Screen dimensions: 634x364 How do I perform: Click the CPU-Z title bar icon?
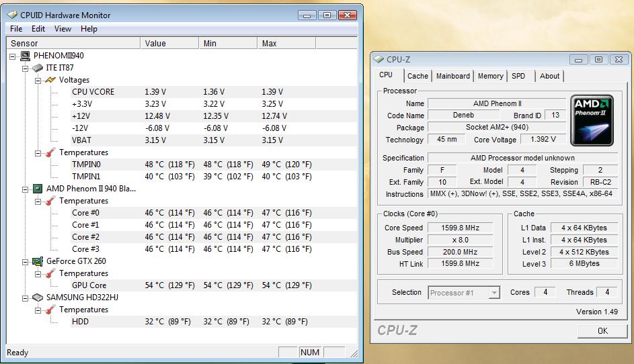pos(379,59)
